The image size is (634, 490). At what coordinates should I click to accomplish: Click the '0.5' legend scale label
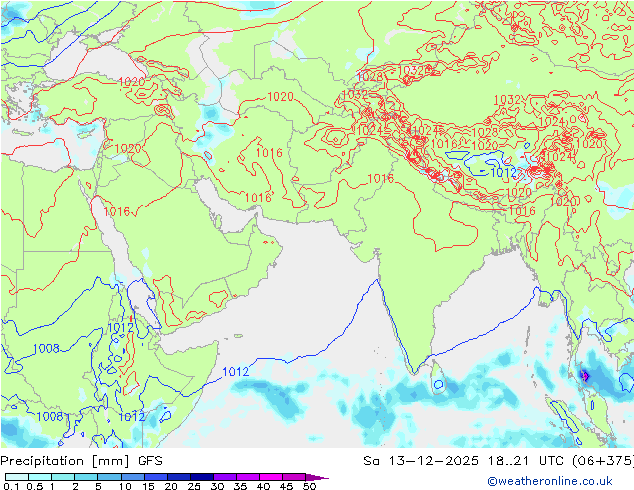[x=35, y=486]
